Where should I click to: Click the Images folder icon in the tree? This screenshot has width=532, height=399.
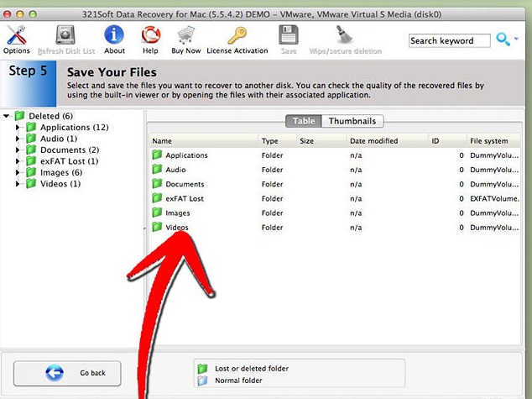pos(31,172)
